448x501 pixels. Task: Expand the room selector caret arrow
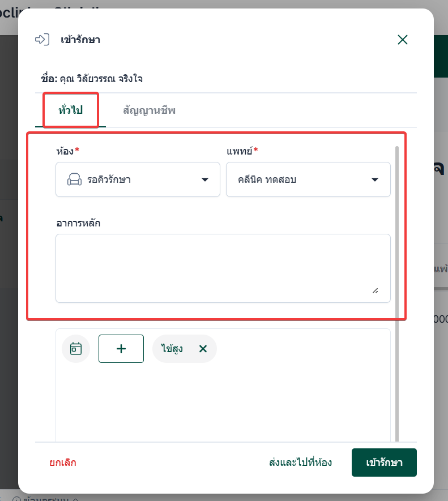pos(205,180)
